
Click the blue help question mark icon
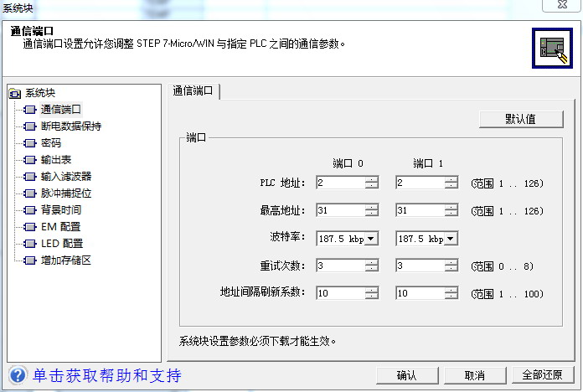coord(17,374)
